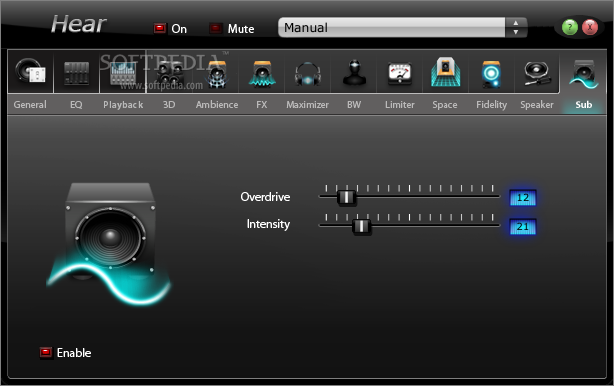Switch to the Ambience tab label
This screenshot has height=386, width=614.
point(217,105)
